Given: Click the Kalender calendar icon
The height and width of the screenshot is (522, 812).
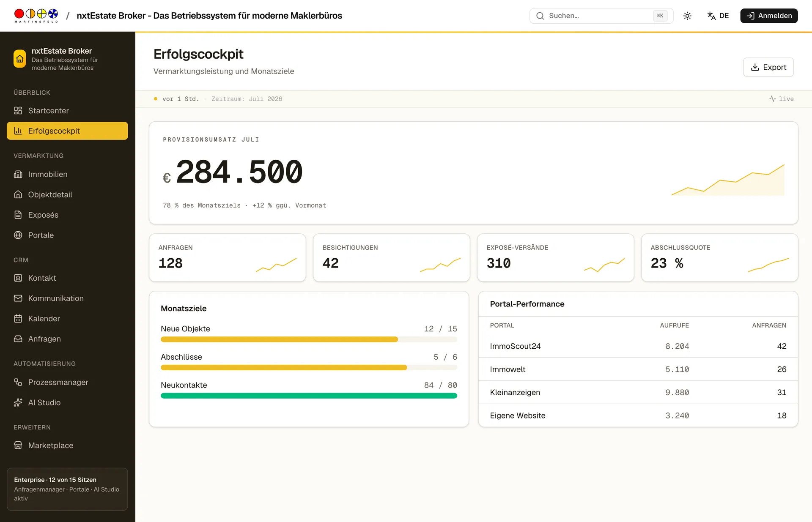Looking at the screenshot, I should click(18, 319).
